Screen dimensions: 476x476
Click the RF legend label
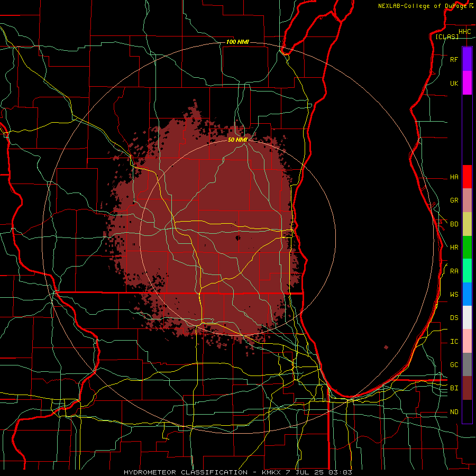point(454,59)
